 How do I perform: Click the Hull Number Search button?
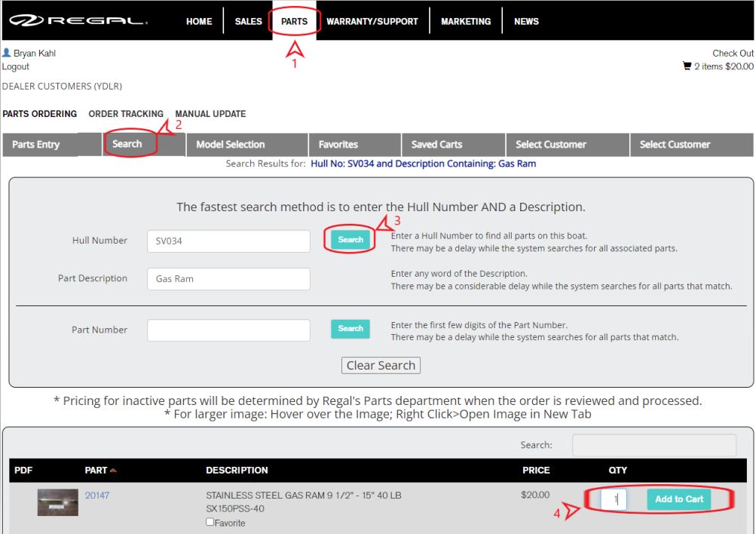[349, 239]
